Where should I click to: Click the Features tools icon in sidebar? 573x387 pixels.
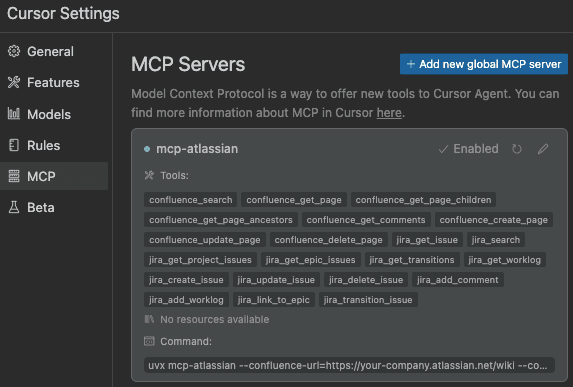click(x=14, y=82)
